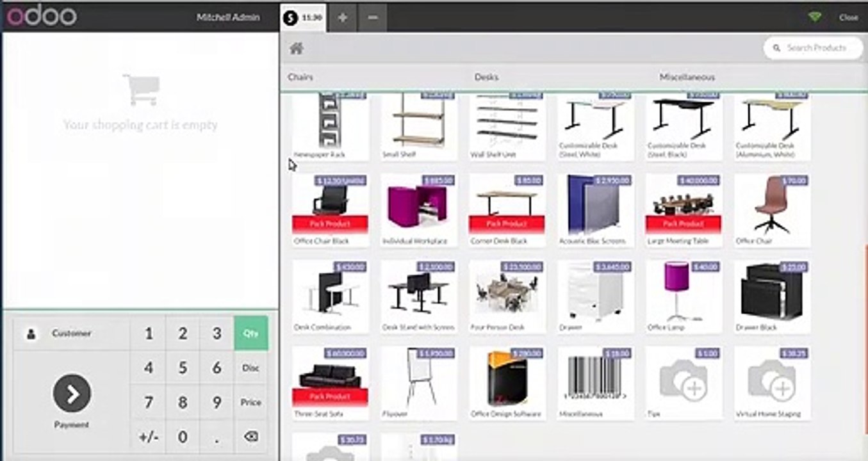
Task: Tap numpad key 7
Action: coord(149,403)
